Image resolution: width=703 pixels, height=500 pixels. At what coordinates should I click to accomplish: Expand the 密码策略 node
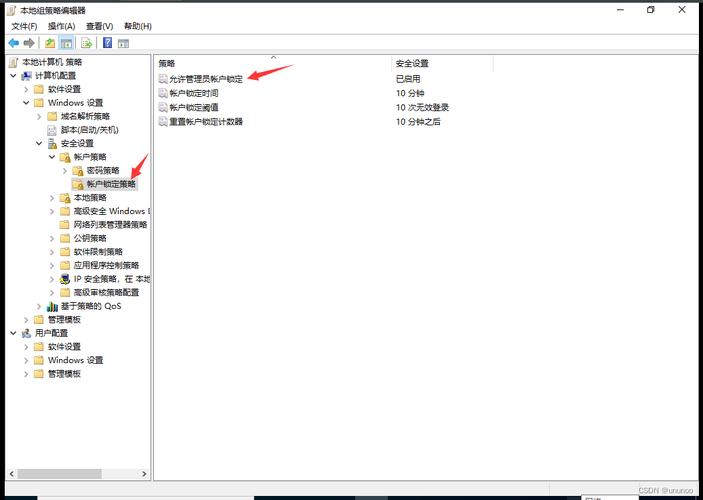65,171
